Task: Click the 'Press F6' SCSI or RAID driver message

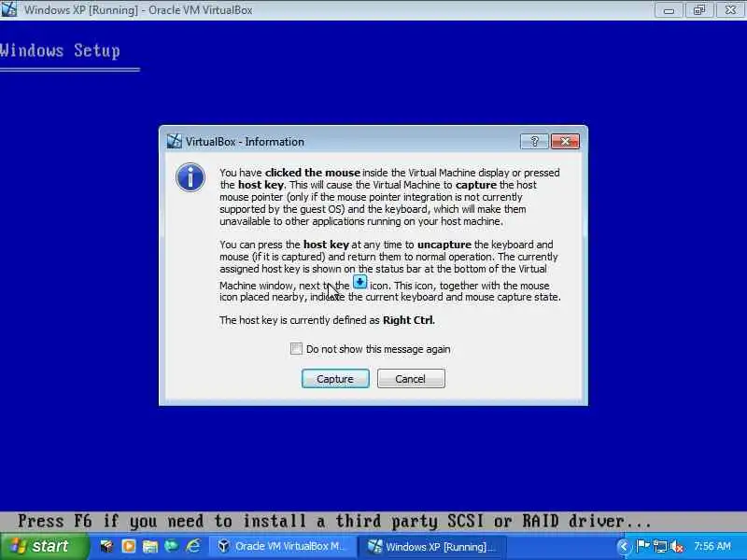Action: pyautogui.click(x=334, y=522)
